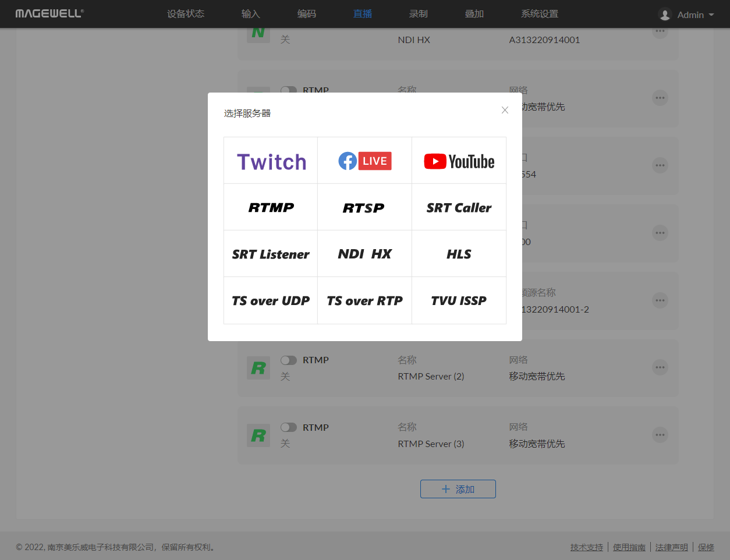This screenshot has width=730, height=560.
Task: Select NDI HX server type
Action: pos(365,254)
